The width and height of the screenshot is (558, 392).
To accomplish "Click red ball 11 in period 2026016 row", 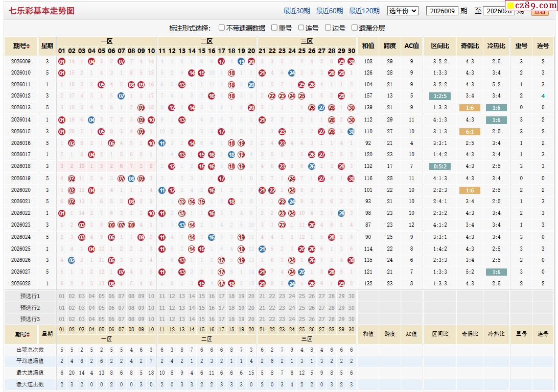I will 161,143.
